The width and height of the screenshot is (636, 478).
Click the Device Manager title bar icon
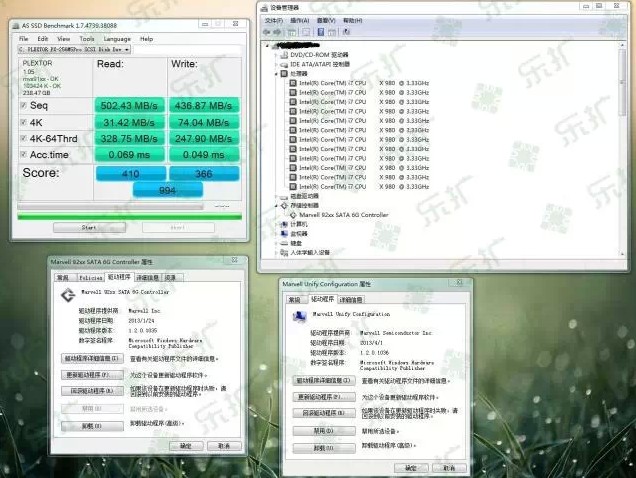click(x=265, y=8)
